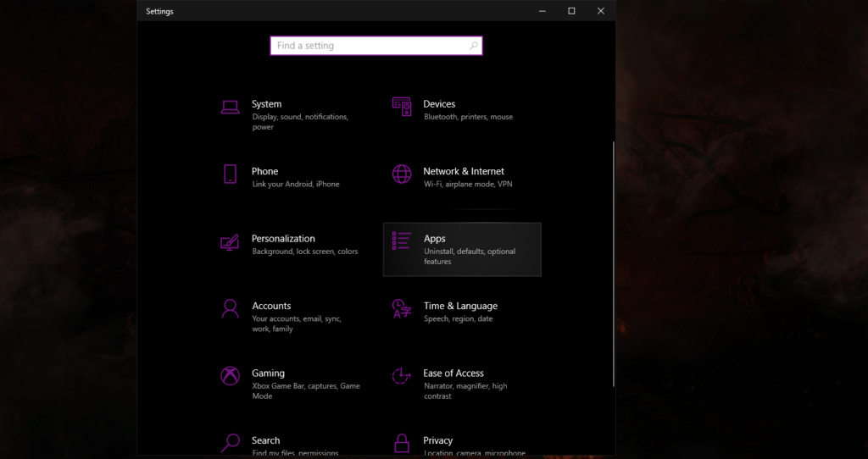Open Time & Language title
The width and height of the screenshot is (868, 459).
coord(460,306)
